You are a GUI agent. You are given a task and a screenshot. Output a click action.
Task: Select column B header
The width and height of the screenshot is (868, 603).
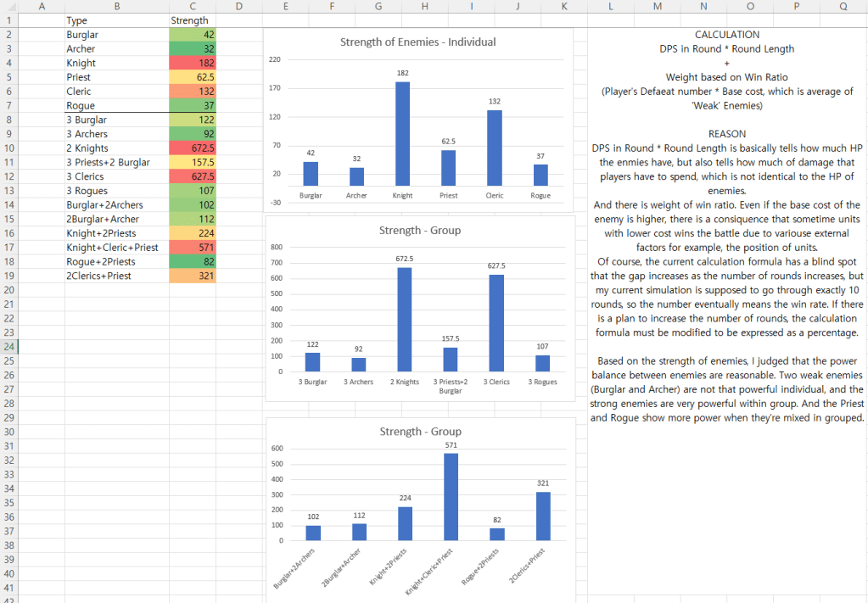(116, 6)
